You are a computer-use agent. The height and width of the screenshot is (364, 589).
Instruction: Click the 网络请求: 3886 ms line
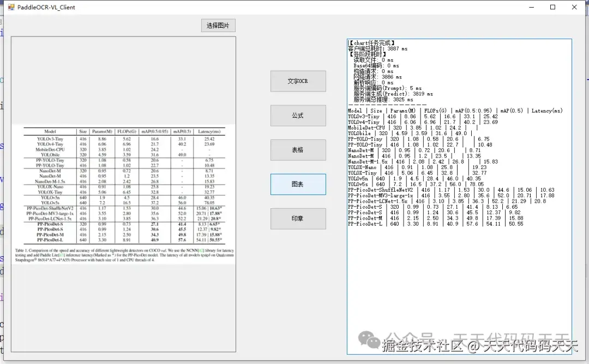point(377,77)
